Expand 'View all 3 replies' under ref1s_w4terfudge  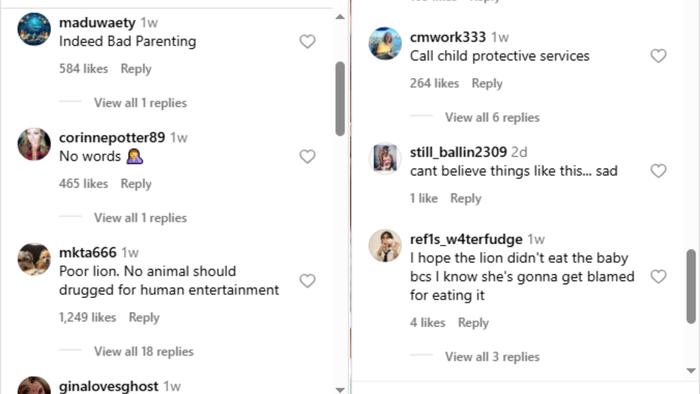click(492, 357)
